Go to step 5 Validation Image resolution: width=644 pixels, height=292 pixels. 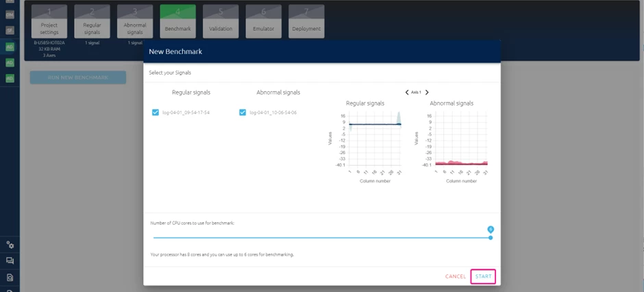(x=221, y=21)
